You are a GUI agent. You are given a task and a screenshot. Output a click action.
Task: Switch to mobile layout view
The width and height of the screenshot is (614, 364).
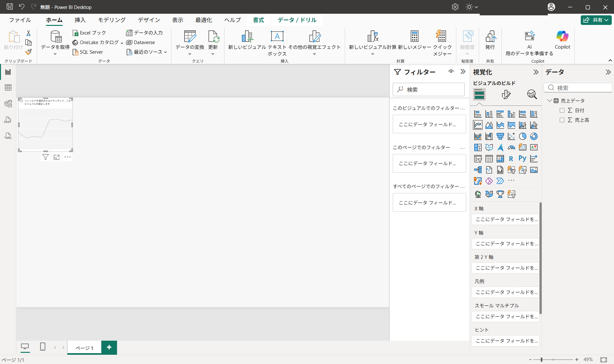point(43,347)
